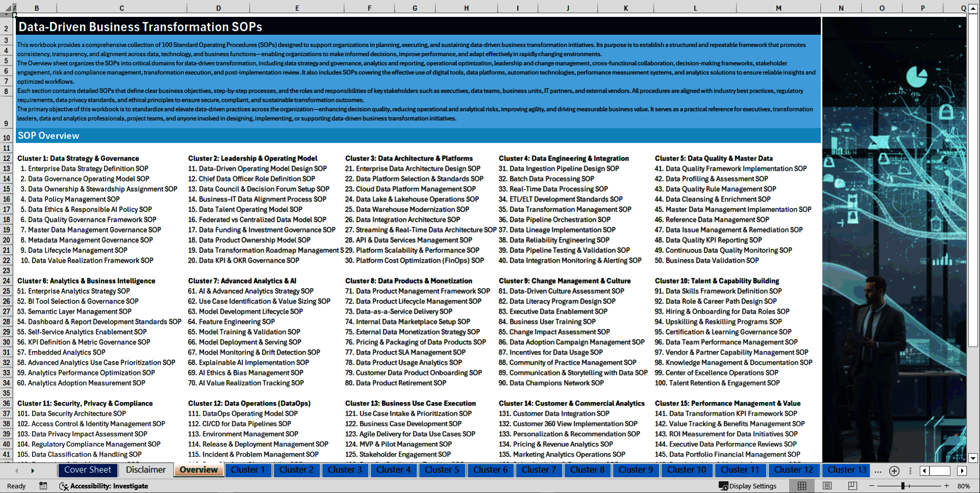Screen dimensions: 980x493
Task: Open Display Settings from the status bar
Action: tap(748, 486)
